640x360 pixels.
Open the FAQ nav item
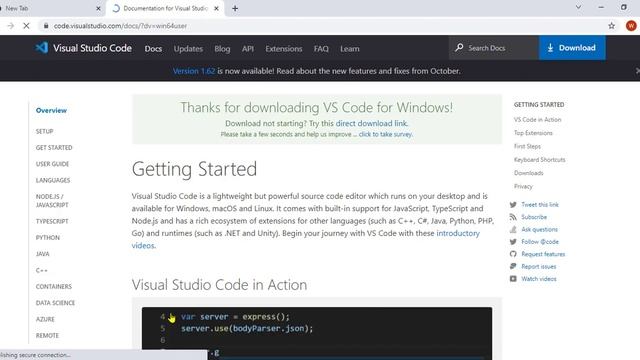(x=321, y=49)
